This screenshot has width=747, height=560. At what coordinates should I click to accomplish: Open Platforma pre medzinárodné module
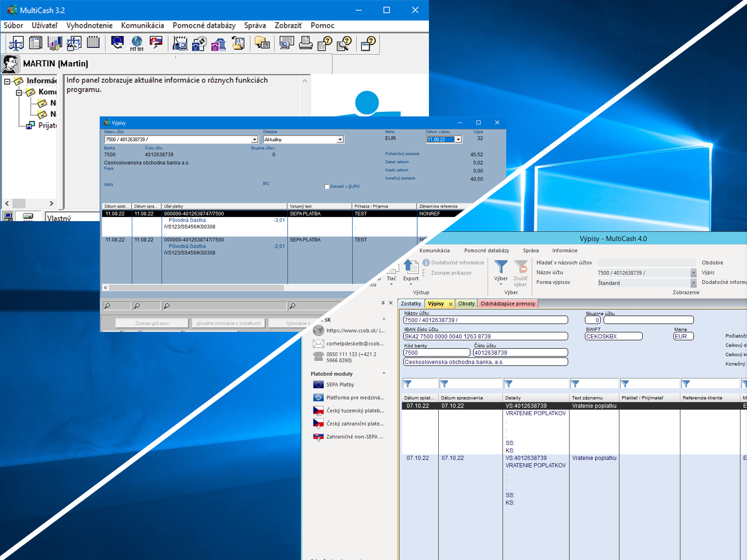[348, 398]
